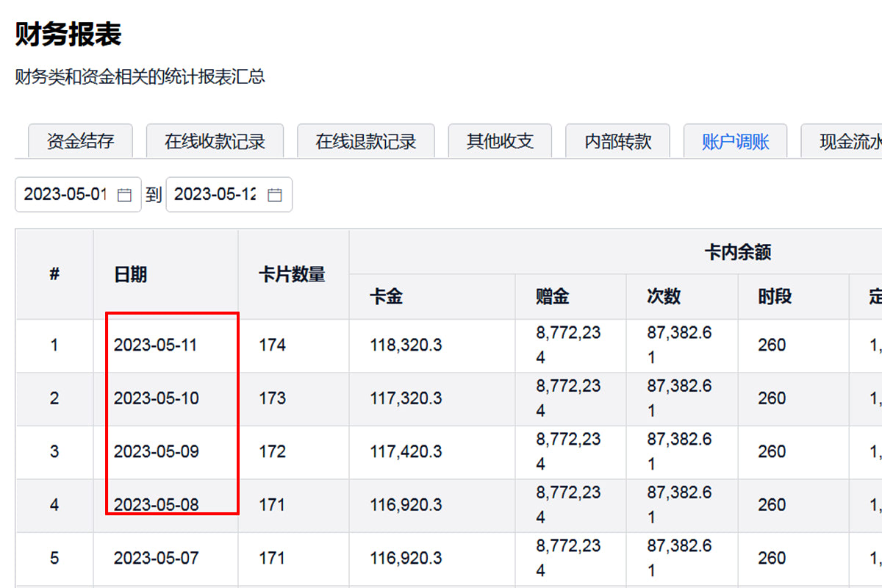Click the 117,420.3 卡金 value cell

pos(406,452)
